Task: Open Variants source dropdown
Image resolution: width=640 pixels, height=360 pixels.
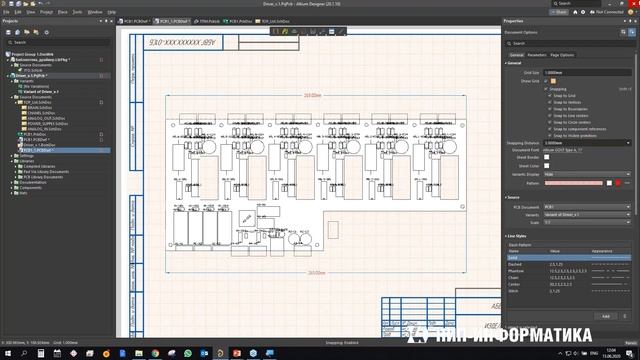Action: pos(587,215)
